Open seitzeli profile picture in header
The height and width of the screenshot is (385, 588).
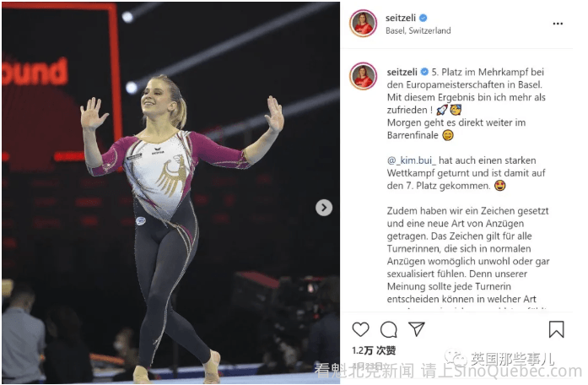pos(364,24)
